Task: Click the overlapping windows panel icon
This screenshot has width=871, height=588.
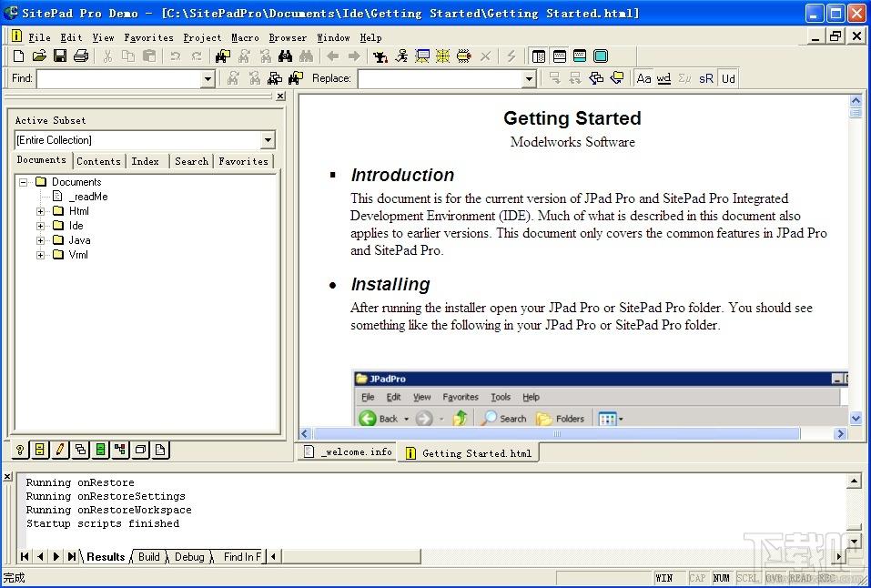Action: click(x=80, y=450)
